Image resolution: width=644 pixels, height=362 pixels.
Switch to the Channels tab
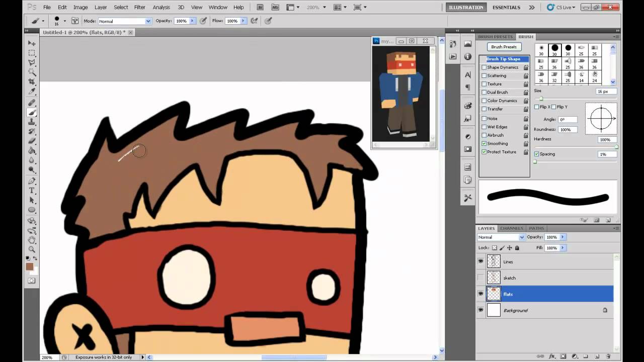[511, 228]
